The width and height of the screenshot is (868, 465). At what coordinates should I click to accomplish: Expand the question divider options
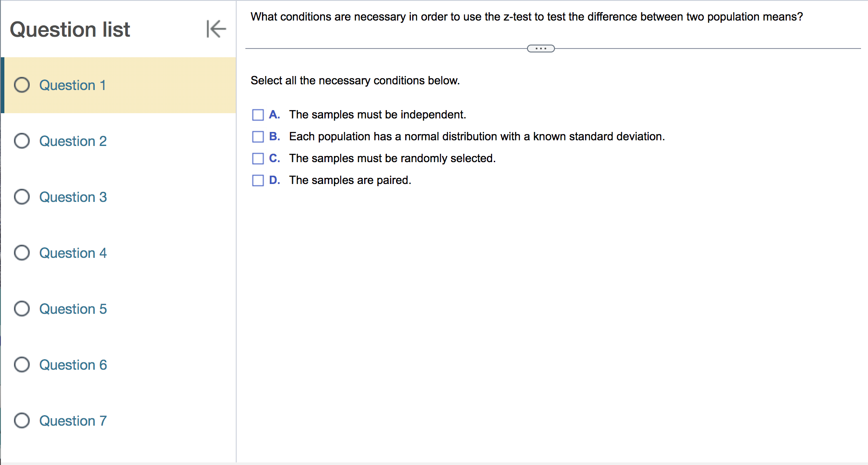pyautogui.click(x=541, y=48)
